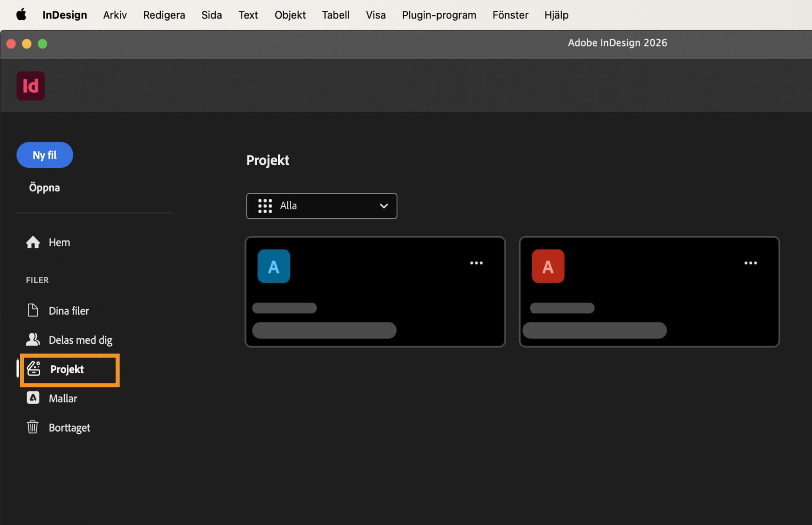This screenshot has height=525, width=812.
Task: Open the Arkiv menu
Action: click(x=115, y=15)
